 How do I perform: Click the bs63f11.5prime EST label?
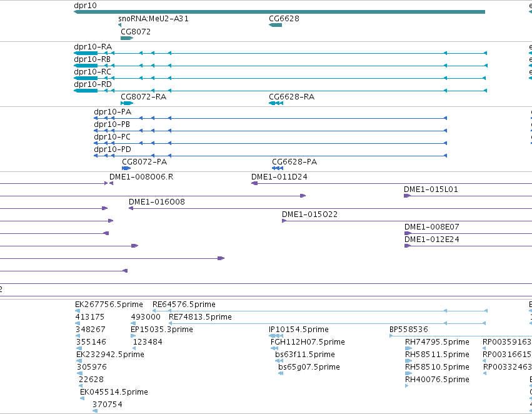pos(305,355)
